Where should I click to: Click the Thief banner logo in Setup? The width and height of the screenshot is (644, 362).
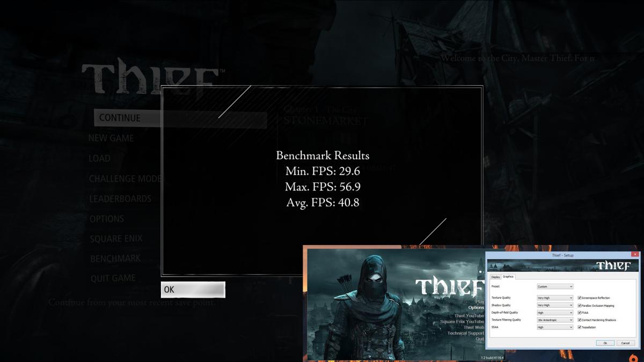613,265
